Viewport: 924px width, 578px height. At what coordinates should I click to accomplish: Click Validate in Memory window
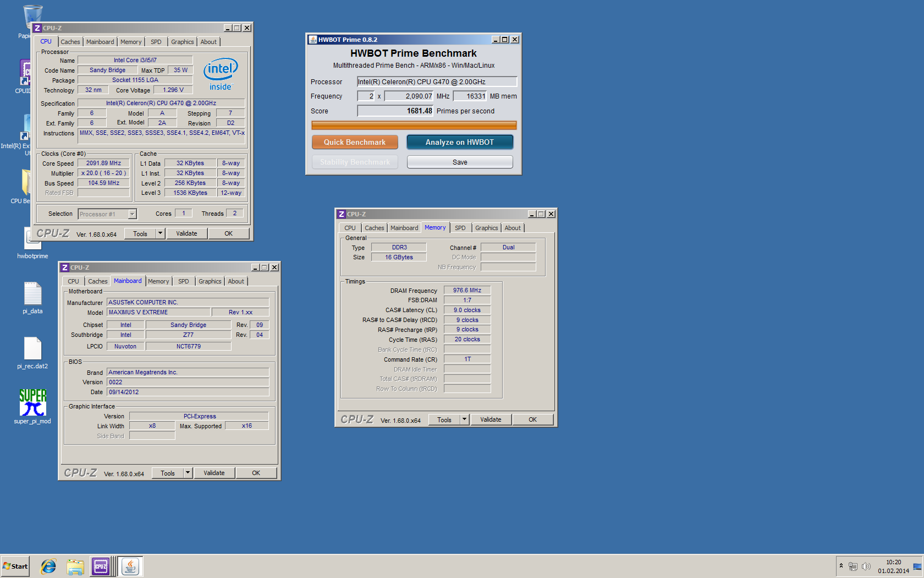(x=491, y=419)
